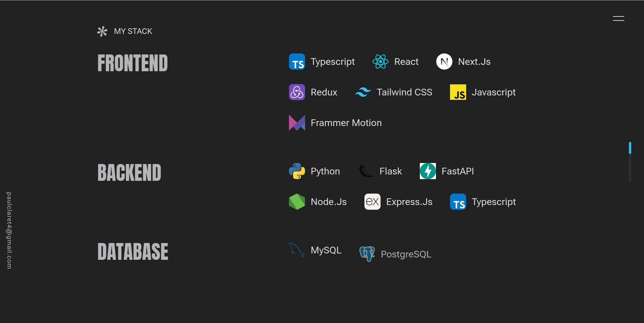Open the paulclaret4@gmail.com email link
Screen dimensions: 644x323
(9, 231)
